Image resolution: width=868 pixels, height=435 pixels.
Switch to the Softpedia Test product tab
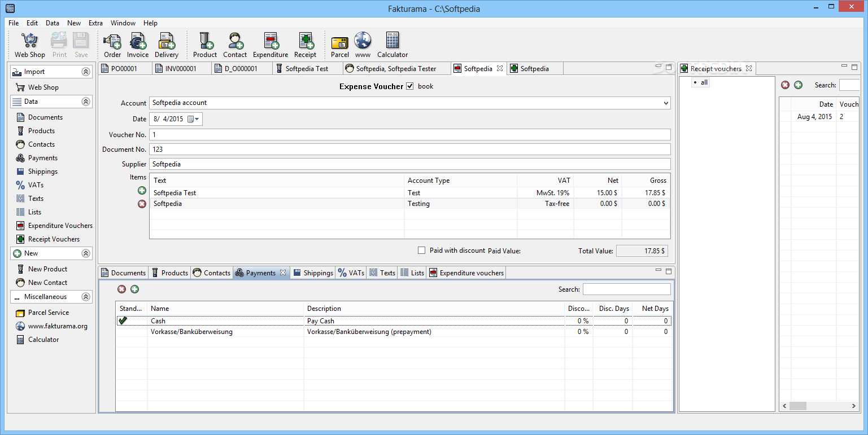pyautogui.click(x=308, y=69)
